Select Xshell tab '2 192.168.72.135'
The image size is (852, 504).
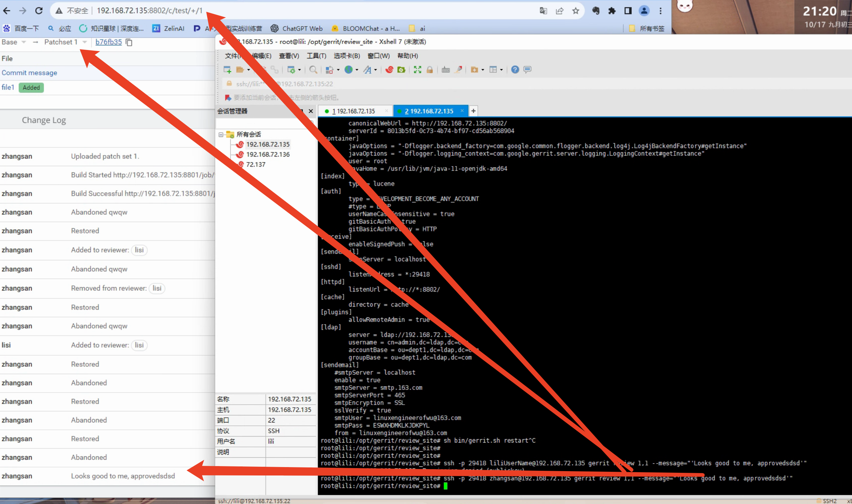click(430, 111)
